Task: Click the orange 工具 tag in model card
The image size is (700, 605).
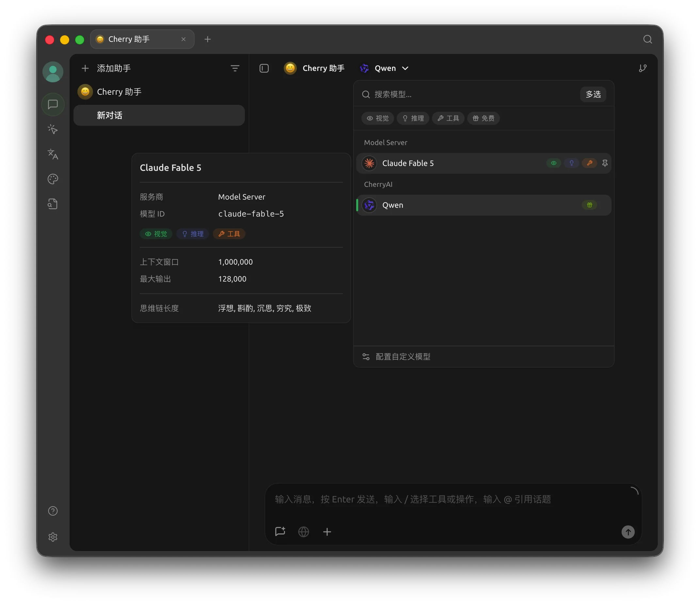Action: 229,234
